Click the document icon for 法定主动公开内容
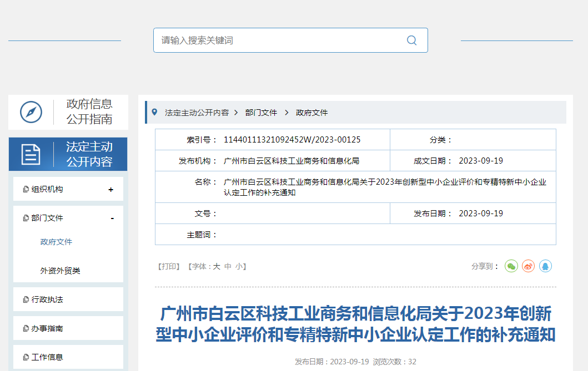588x371 pixels. pyautogui.click(x=31, y=154)
